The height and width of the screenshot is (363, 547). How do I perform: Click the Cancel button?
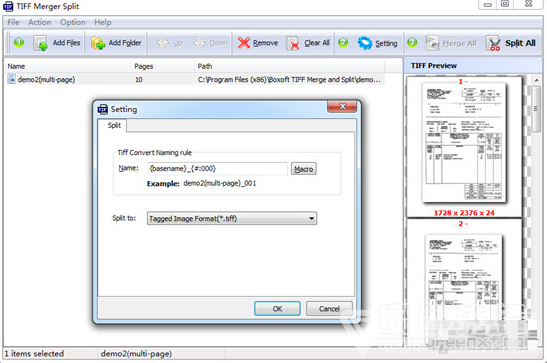[x=329, y=309]
